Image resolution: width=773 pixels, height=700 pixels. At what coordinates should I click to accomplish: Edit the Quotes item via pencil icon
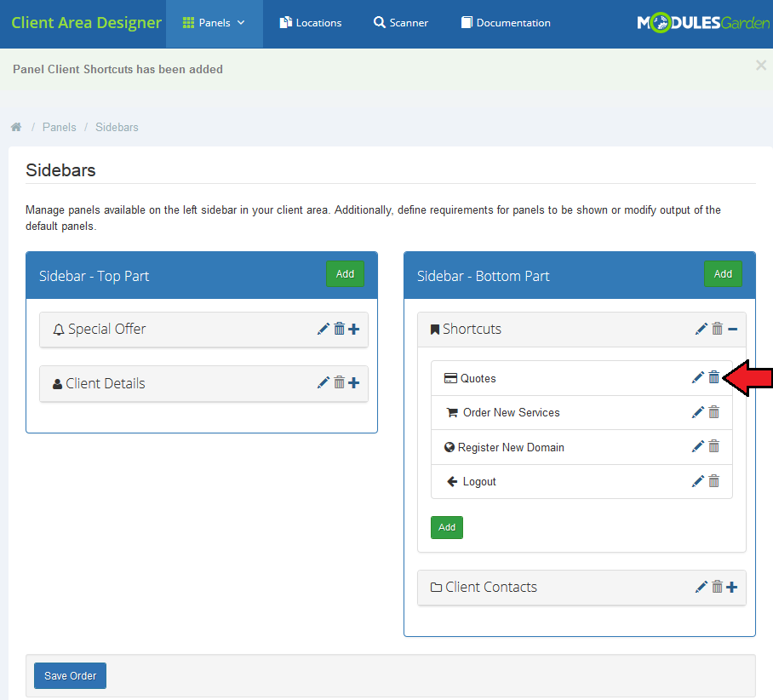point(697,378)
